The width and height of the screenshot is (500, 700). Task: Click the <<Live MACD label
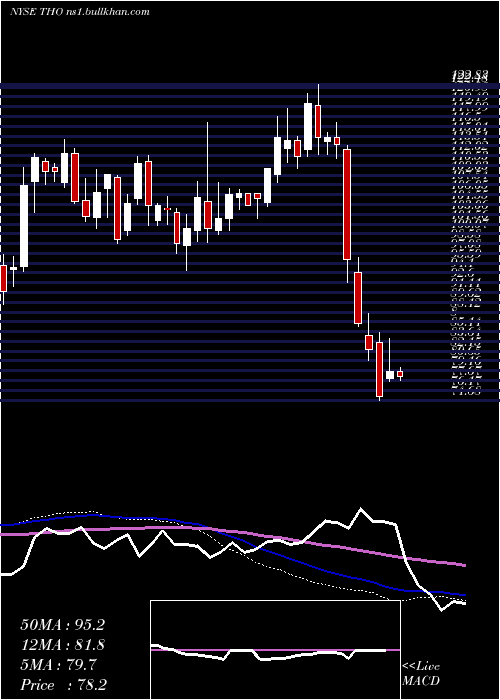pyautogui.click(x=421, y=674)
